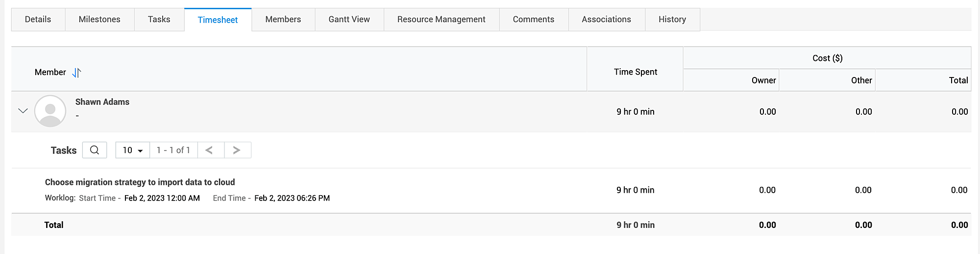Click Shawn Adams avatar picture
Image resolution: width=980 pixels, height=254 pixels.
[50, 111]
